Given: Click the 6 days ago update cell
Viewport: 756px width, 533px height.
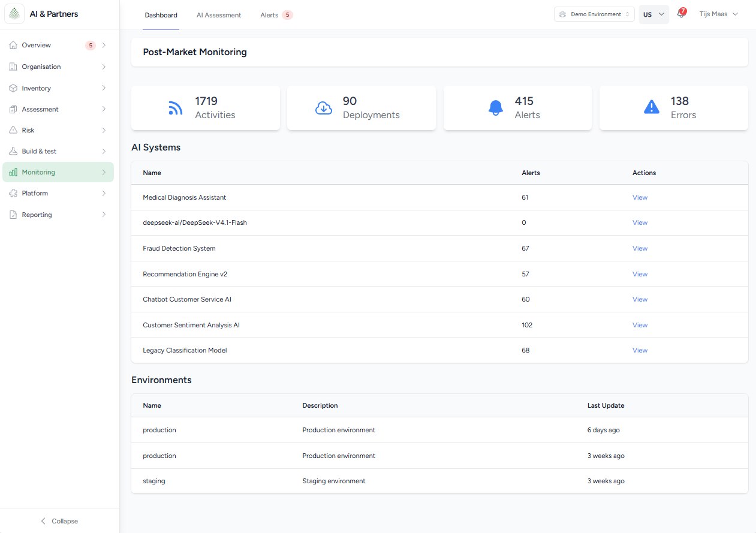Looking at the screenshot, I should 604,430.
